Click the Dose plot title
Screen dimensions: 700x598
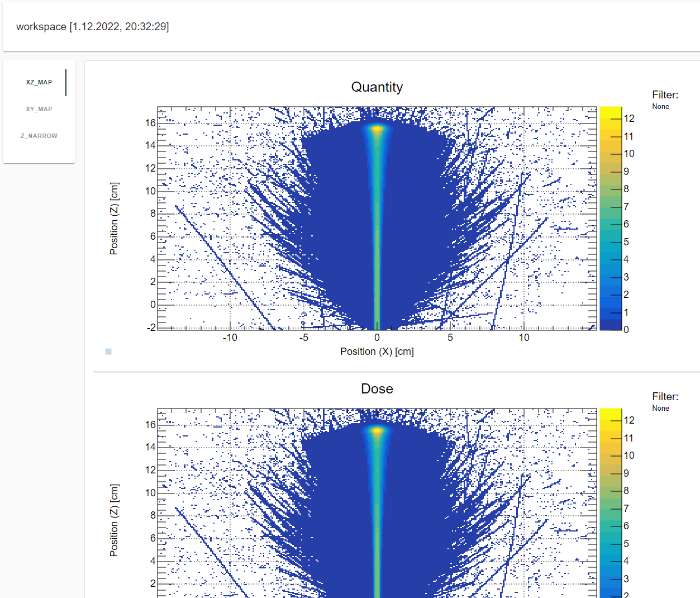coord(377,388)
